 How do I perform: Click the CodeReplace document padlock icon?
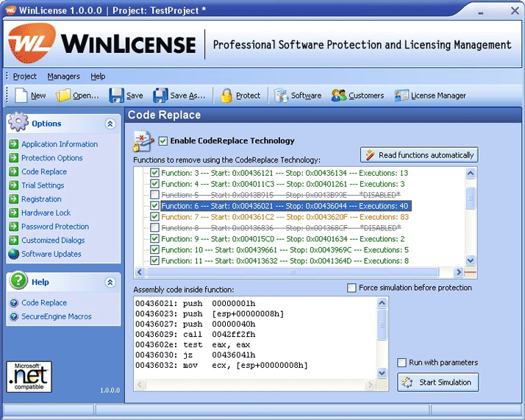pos(143,141)
